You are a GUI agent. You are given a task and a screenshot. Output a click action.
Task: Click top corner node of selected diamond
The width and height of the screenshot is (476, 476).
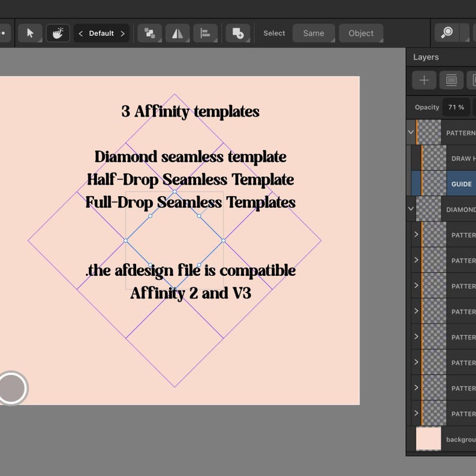[174, 192]
